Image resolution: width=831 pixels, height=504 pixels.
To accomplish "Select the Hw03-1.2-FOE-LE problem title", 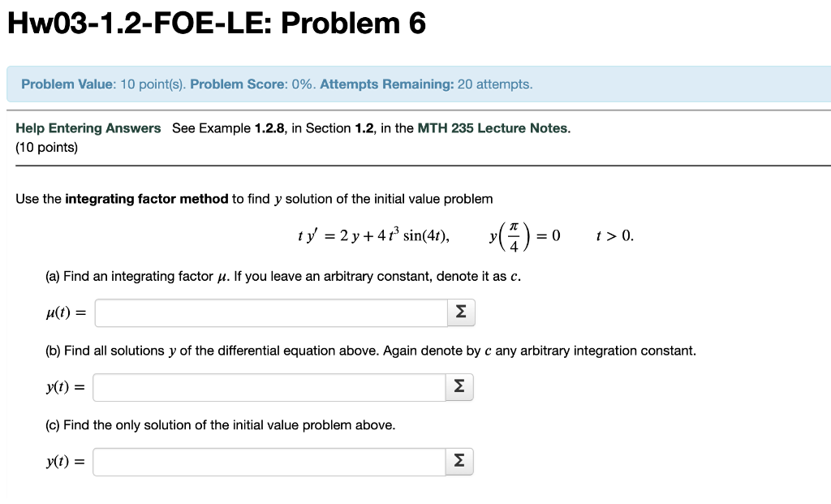I will 214,23.
